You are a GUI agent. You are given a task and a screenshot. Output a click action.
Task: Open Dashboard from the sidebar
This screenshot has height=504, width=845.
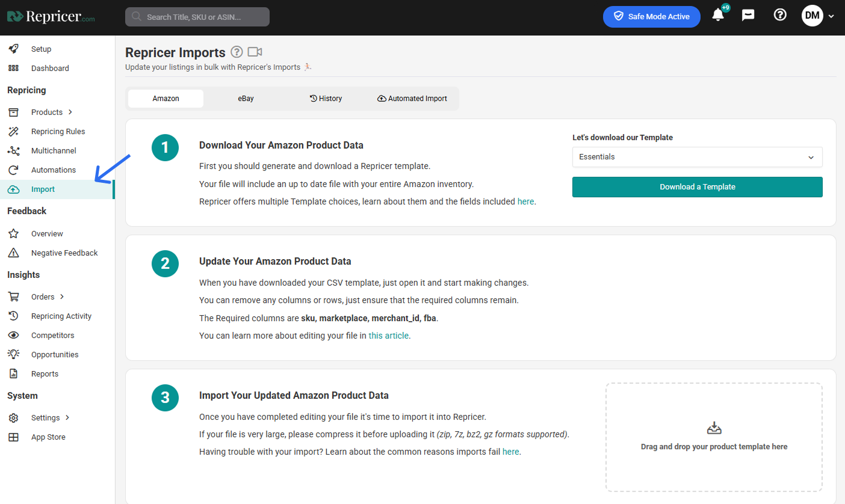50,68
